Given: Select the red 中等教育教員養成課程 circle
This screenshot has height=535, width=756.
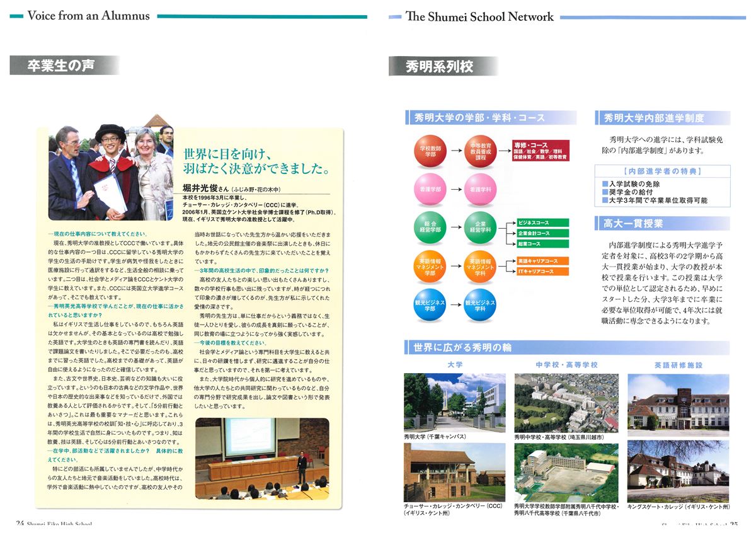Looking at the screenshot, I should coord(481,151).
